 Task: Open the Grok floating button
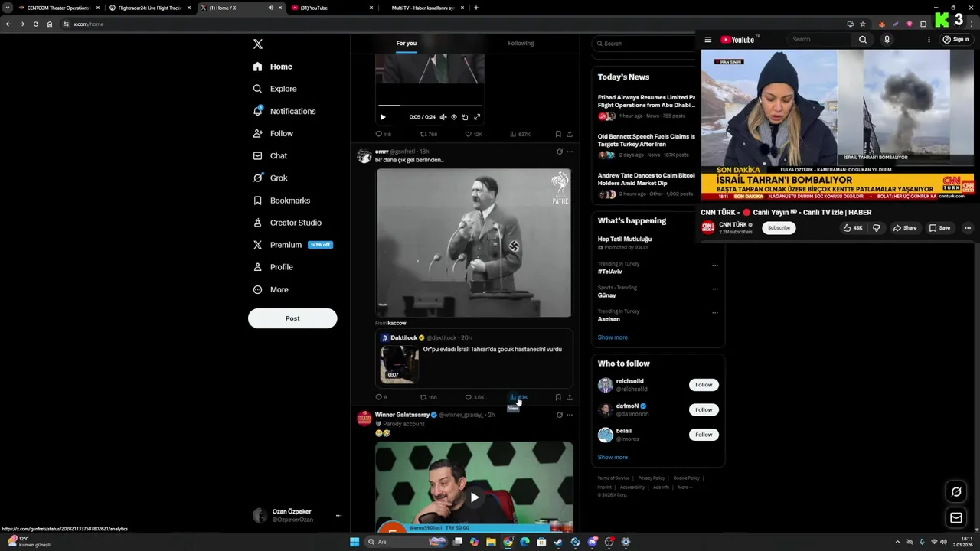click(956, 492)
